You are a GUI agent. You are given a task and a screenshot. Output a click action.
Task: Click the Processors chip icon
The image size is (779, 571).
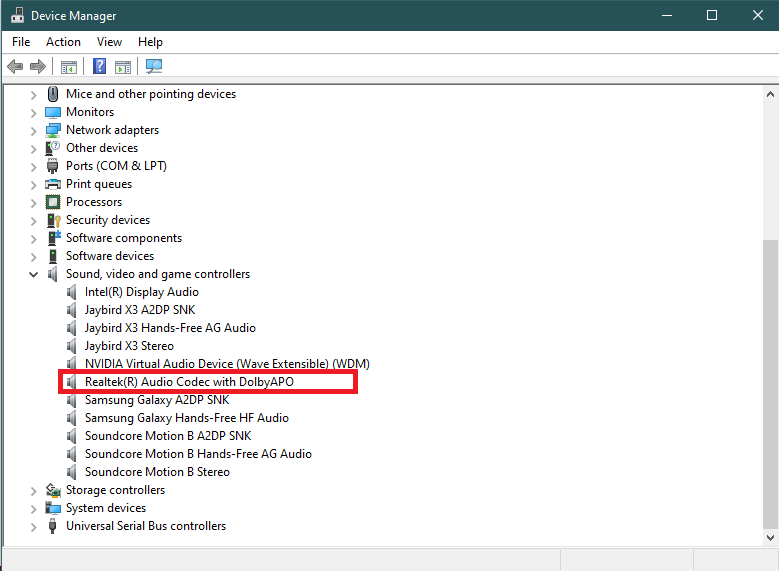click(53, 202)
